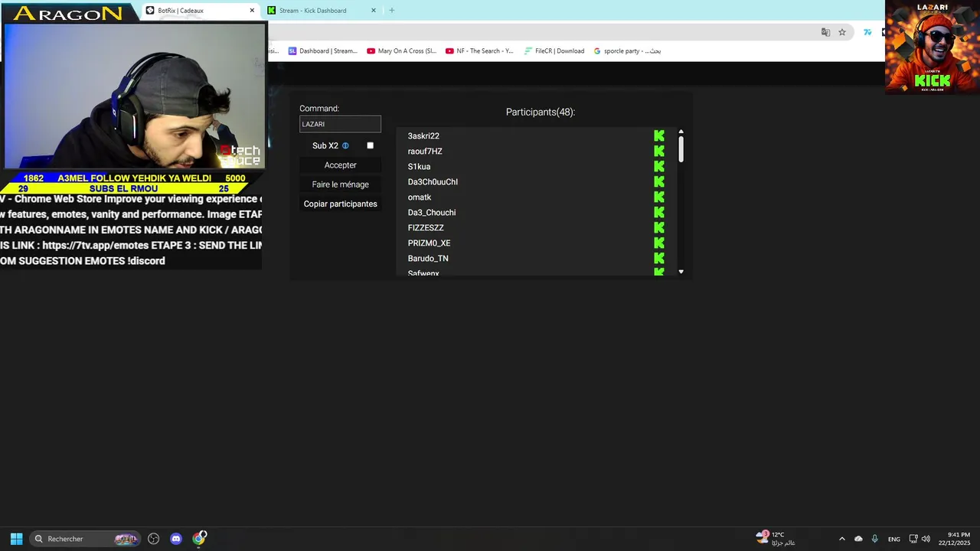Click the Accepter button
980x551 pixels.
(x=340, y=165)
